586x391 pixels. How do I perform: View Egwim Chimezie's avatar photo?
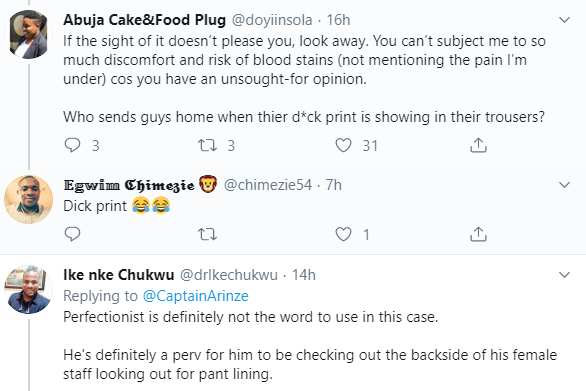[28, 199]
